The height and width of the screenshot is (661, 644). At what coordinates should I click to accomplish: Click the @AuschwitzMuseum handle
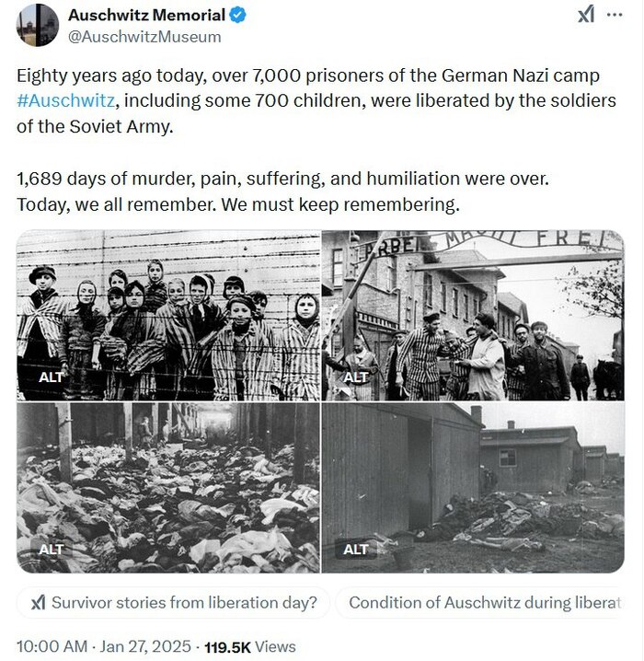[x=144, y=37]
